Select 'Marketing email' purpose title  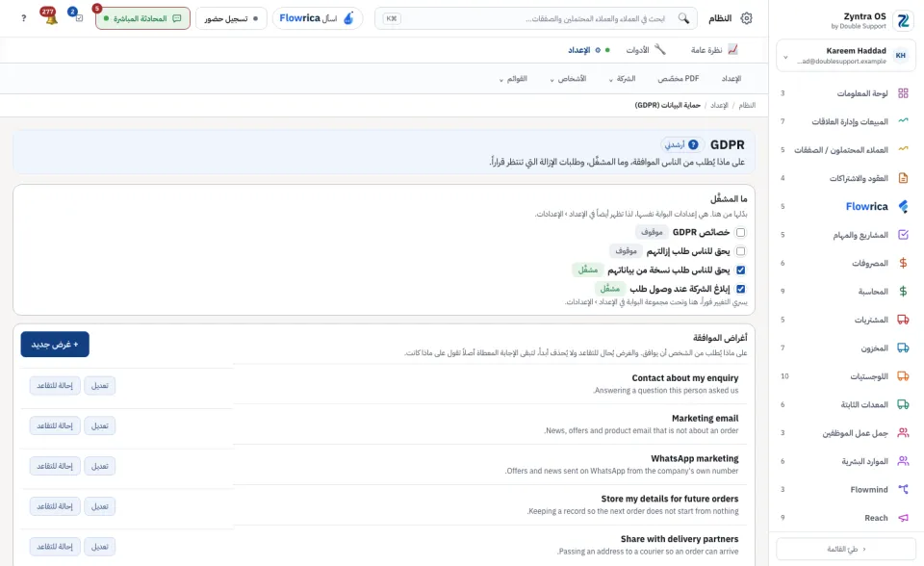pyautogui.click(x=705, y=418)
